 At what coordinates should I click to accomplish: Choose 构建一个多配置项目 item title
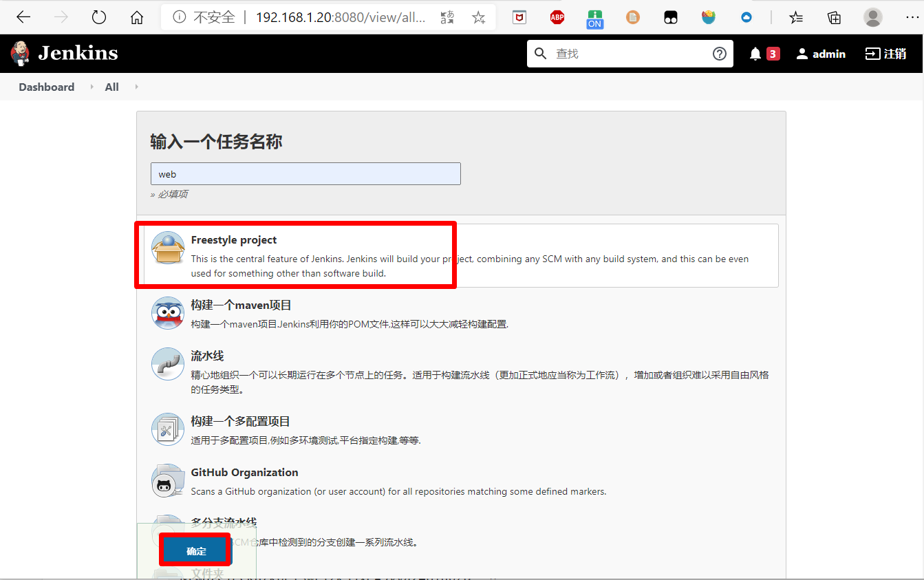click(240, 421)
